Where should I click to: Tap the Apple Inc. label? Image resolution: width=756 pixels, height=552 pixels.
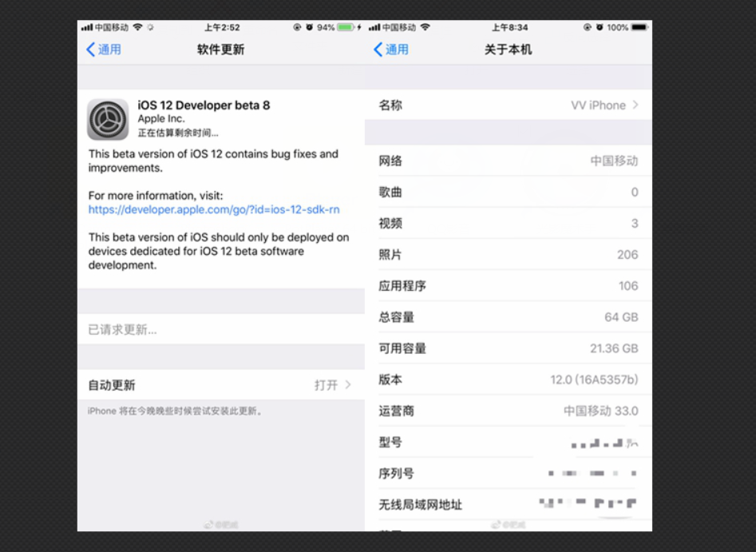pyautogui.click(x=161, y=119)
